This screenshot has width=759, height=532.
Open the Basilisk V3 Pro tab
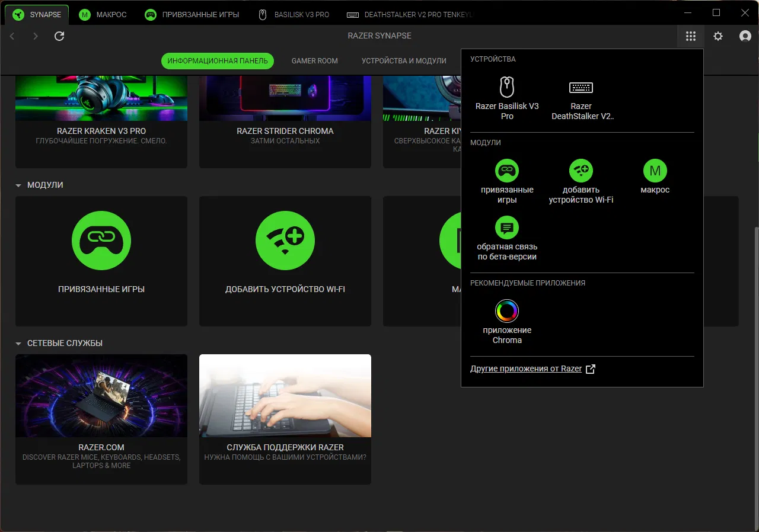(x=294, y=14)
